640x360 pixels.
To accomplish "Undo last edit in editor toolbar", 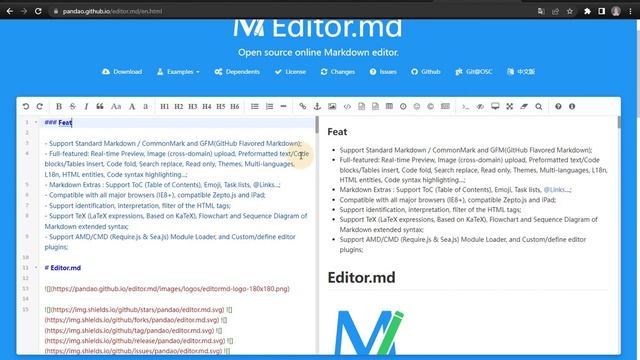I will point(26,107).
